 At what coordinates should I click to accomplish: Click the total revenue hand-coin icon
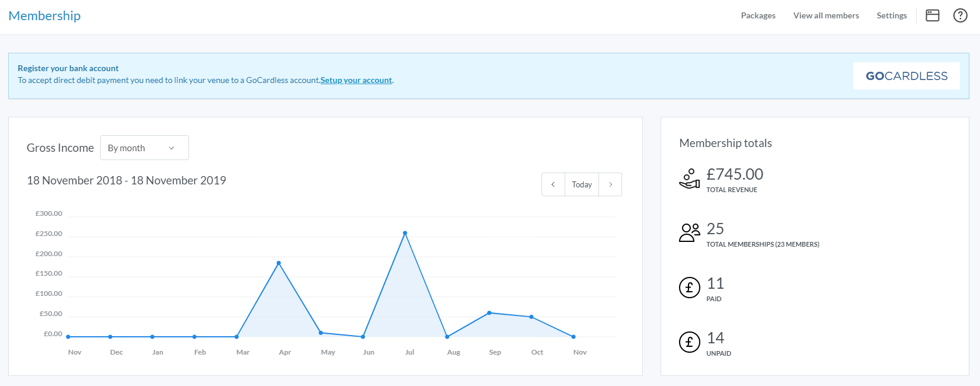pyautogui.click(x=689, y=178)
